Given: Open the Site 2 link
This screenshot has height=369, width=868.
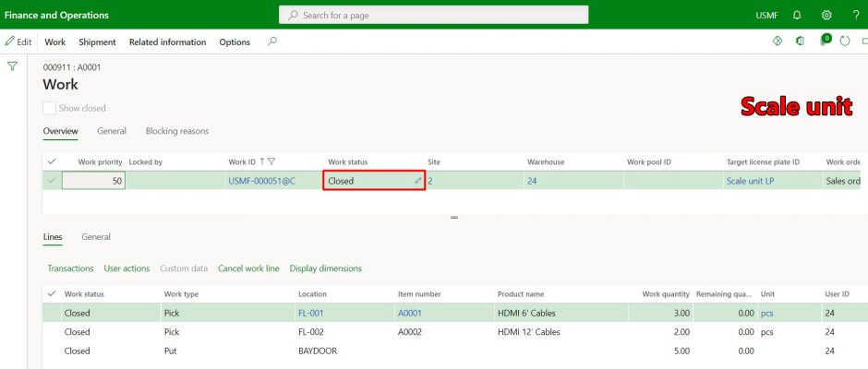Looking at the screenshot, I should click(430, 181).
